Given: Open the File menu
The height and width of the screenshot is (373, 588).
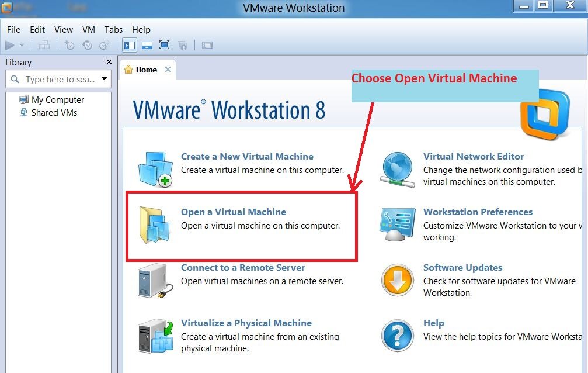Looking at the screenshot, I should click(x=13, y=30).
